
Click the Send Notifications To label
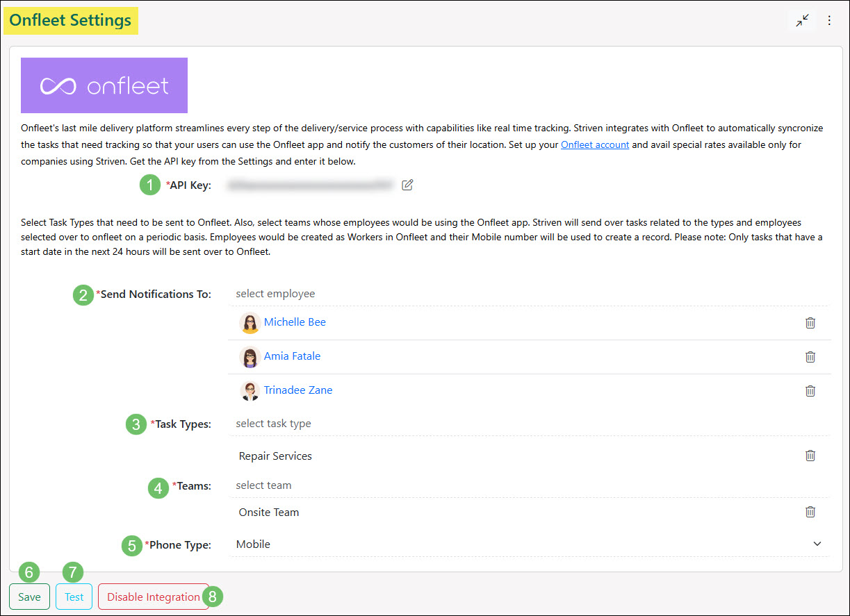tap(154, 294)
